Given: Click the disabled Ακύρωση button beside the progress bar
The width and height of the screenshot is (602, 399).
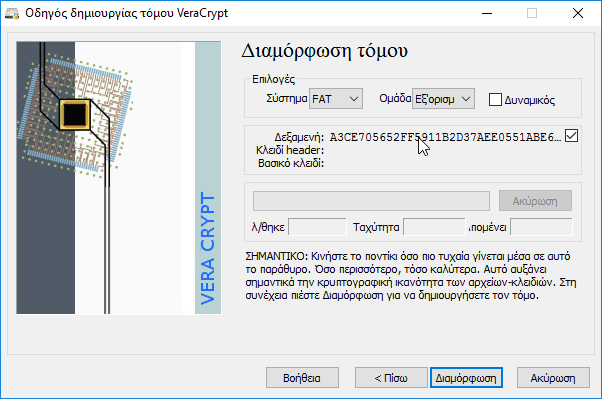Looking at the screenshot, I should click(535, 201).
